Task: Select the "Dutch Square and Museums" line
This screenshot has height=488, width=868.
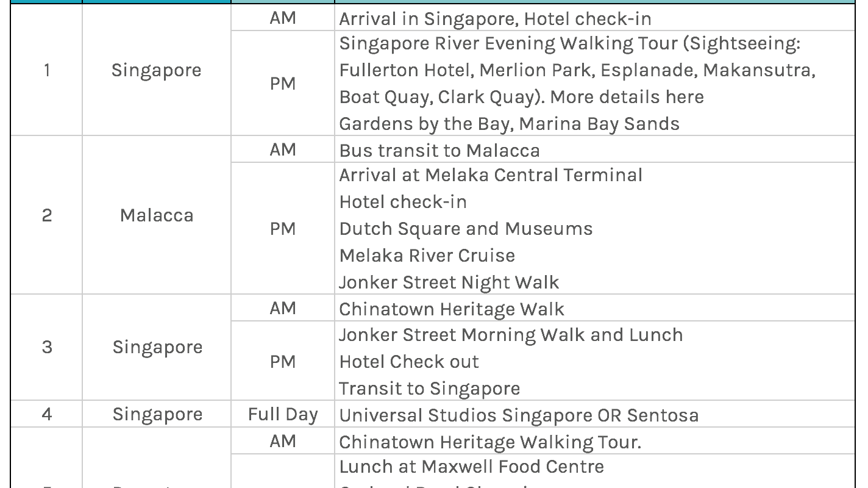Action: pyautogui.click(x=466, y=229)
